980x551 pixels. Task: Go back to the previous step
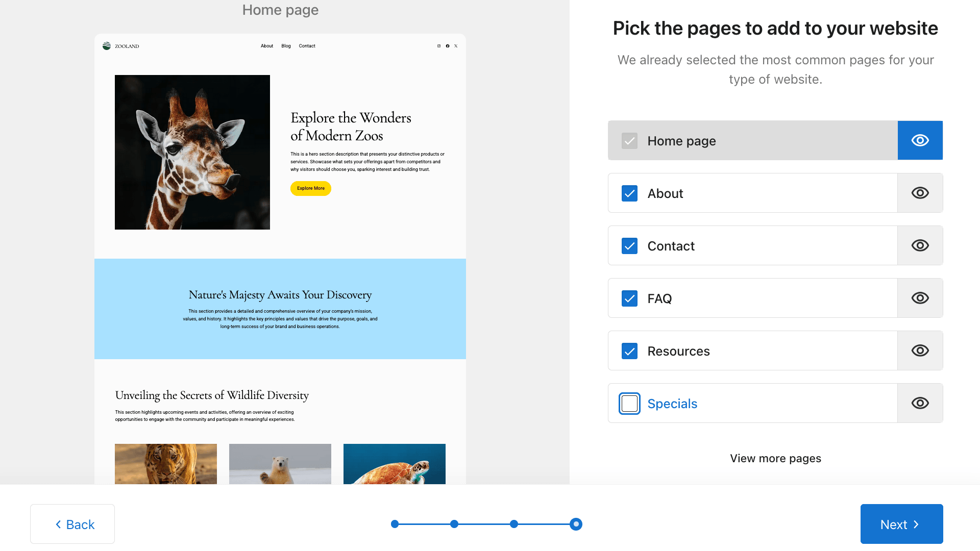(72, 524)
